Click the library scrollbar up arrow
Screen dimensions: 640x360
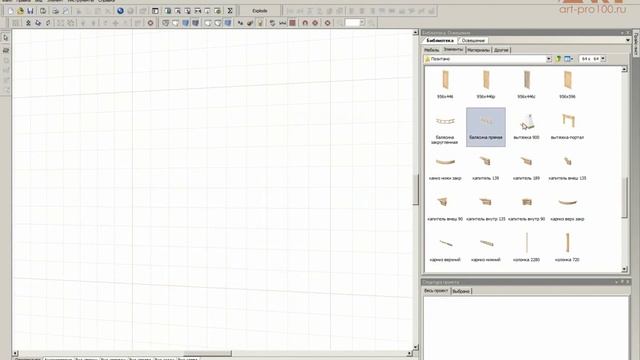pyautogui.click(x=624, y=69)
